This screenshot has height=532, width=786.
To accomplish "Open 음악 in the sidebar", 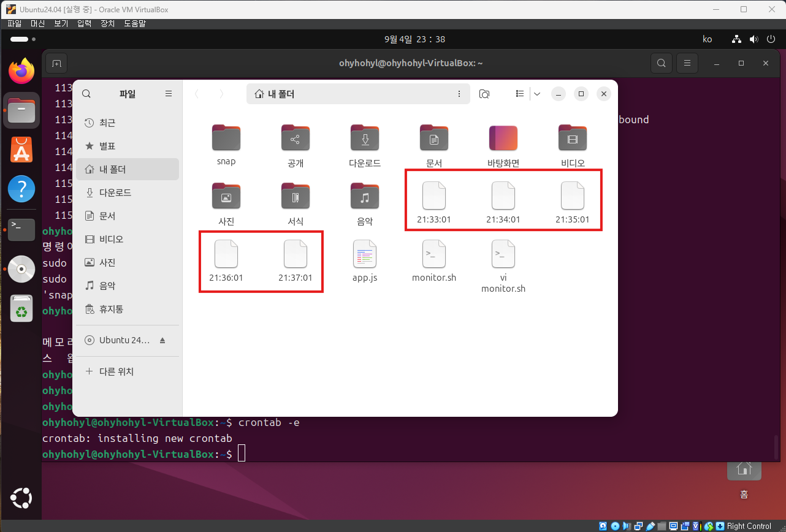I will tap(128, 286).
